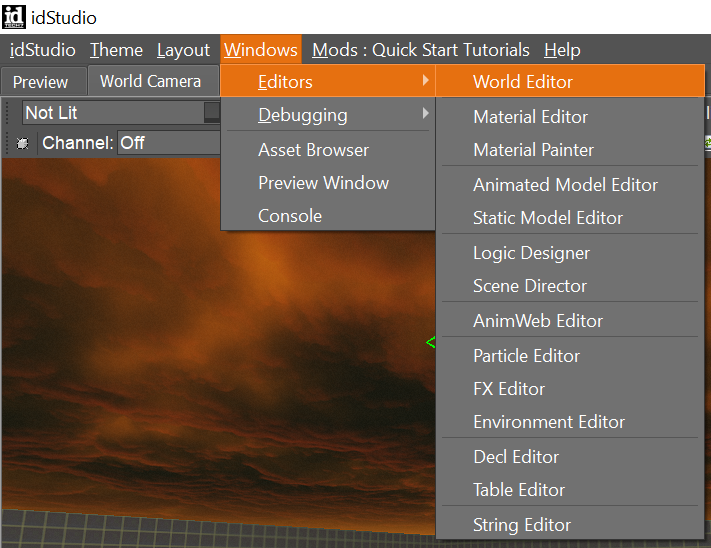711x548 pixels.
Task: Open the Preview Window entry
Action: 328,183
